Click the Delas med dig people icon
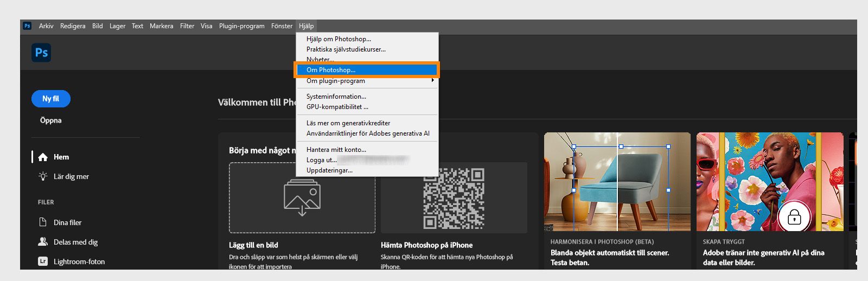Screen dimensions: 868x281 [43, 242]
